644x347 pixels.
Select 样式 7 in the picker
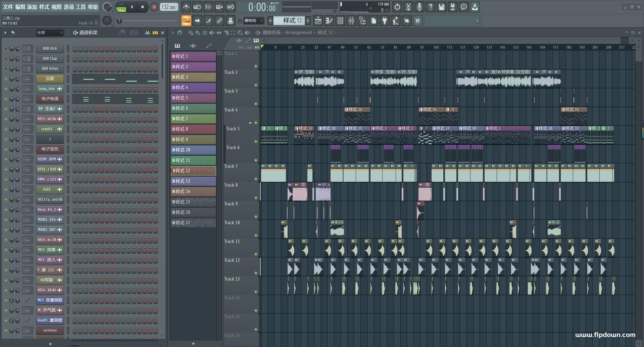point(193,119)
